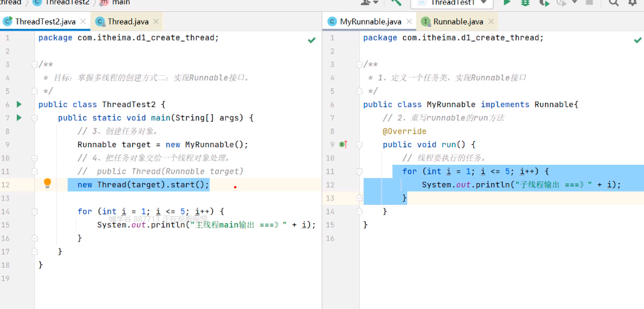The width and height of the screenshot is (644, 309).
Task: Click println with 子线程输出 string
Action: (521, 185)
